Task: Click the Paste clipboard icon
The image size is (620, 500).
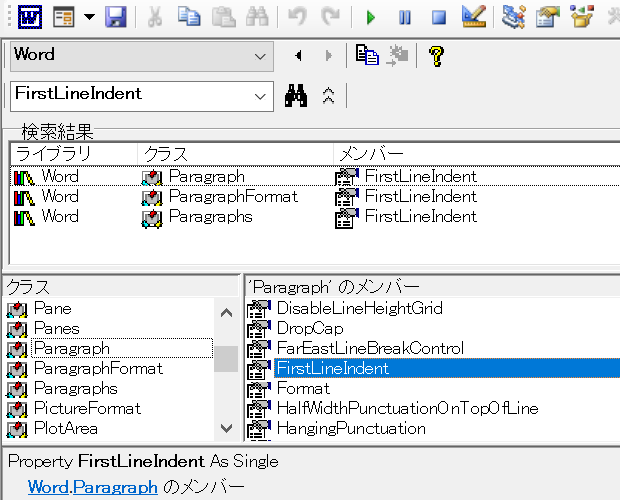Action: pos(224,17)
